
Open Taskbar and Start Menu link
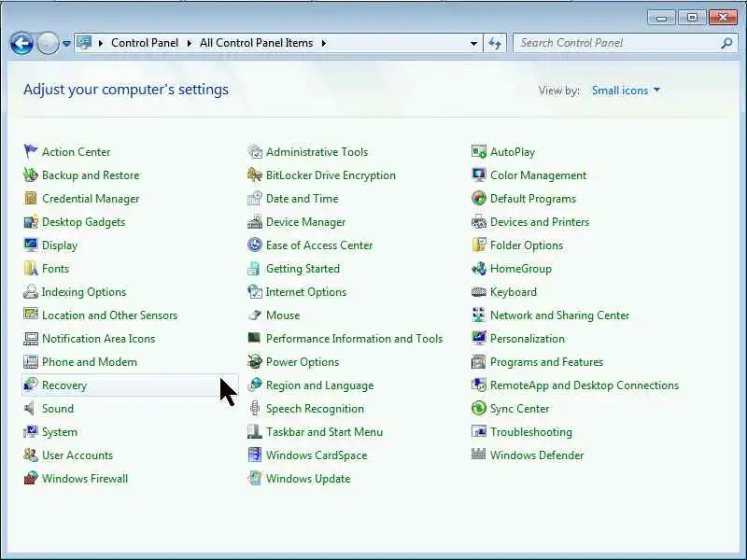[324, 431]
